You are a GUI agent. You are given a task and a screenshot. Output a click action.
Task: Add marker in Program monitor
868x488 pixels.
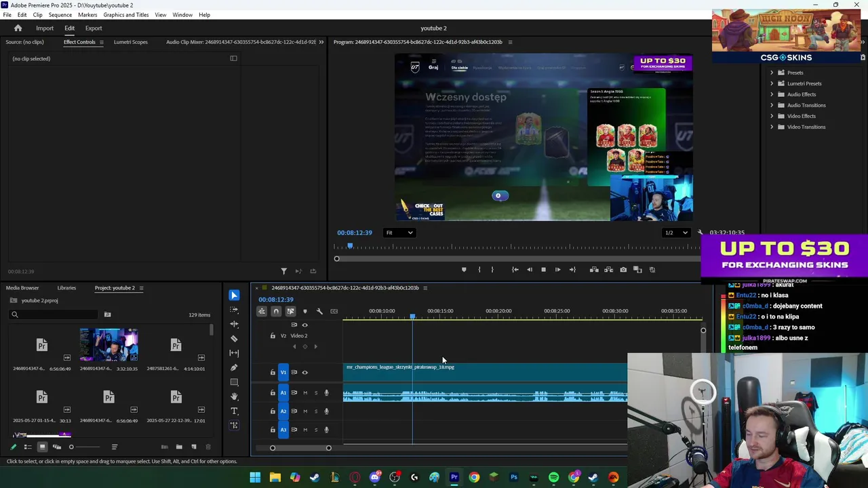coord(464,270)
